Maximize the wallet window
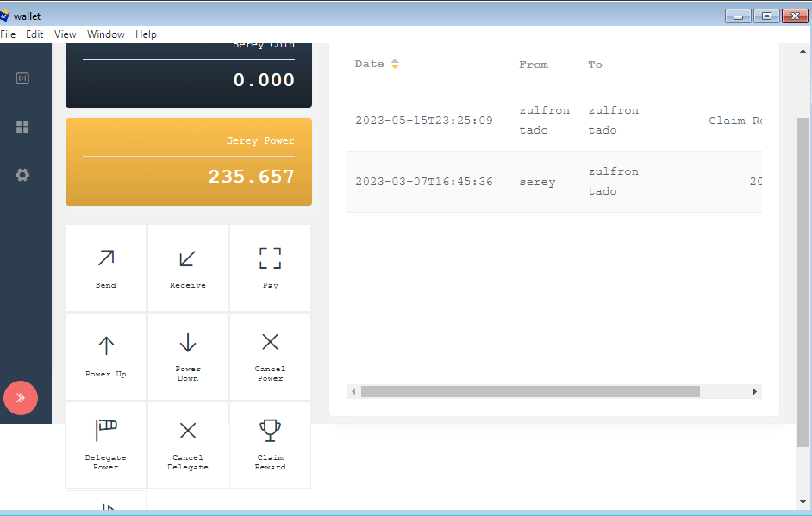This screenshot has height=516, width=812. click(766, 16)
